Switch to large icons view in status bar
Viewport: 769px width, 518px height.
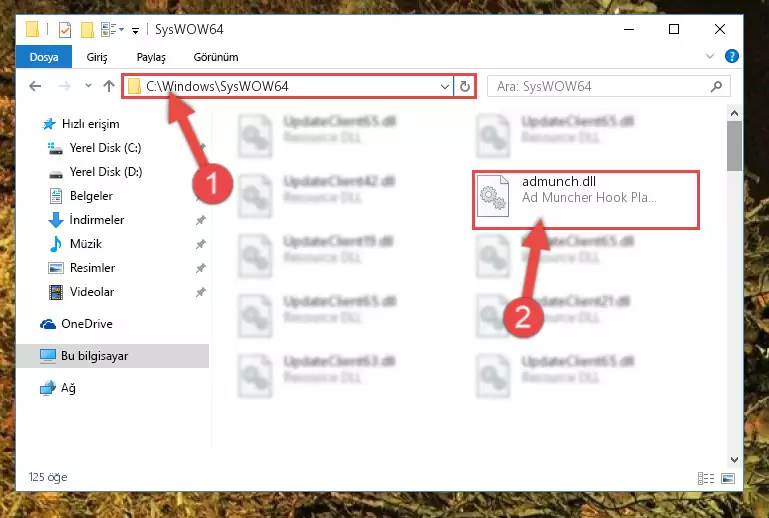(x=728, y=478)
